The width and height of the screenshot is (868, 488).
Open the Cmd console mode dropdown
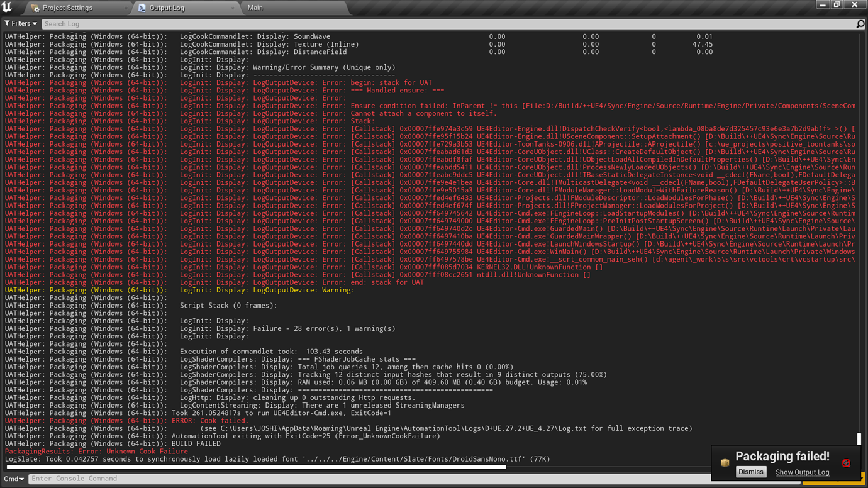pyautogui.click(x=14, y=479)
